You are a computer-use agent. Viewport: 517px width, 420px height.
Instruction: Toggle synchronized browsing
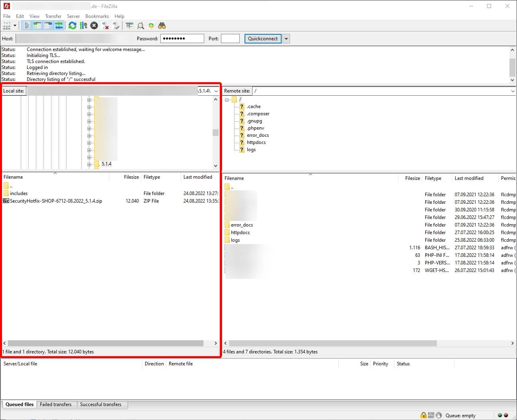pos(151,26)
